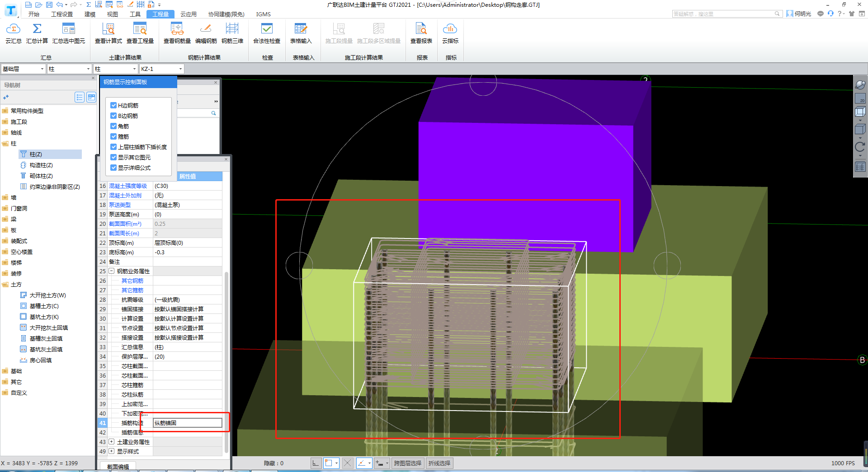Open 截面编辑 tab at bottom

[x=118, y=467]
